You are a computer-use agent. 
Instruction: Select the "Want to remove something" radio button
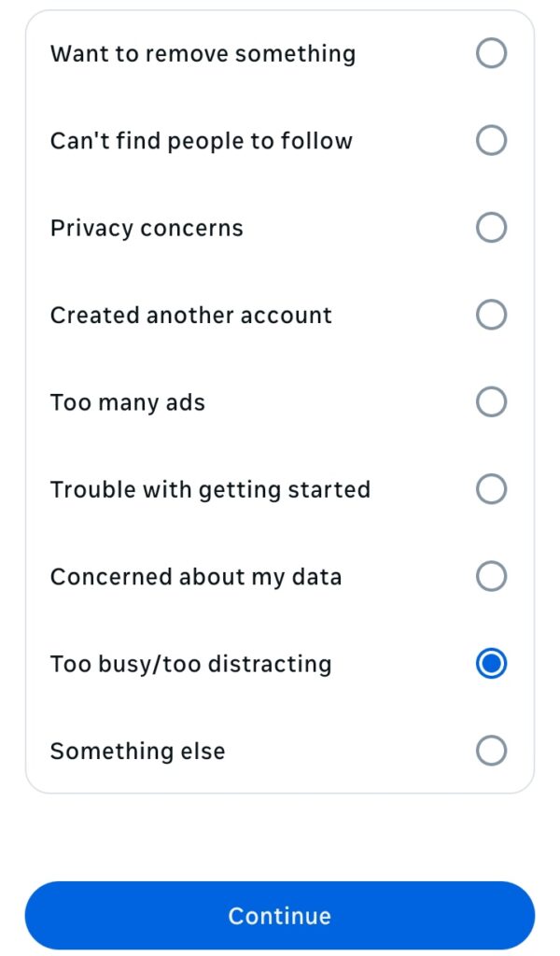pyautogui.click(x=491, y=54)
